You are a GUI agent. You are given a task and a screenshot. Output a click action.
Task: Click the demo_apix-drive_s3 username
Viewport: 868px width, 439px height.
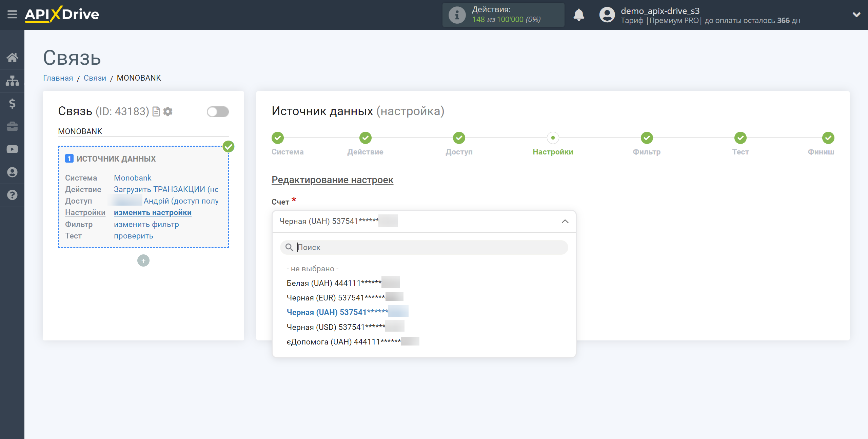(660, 11)
